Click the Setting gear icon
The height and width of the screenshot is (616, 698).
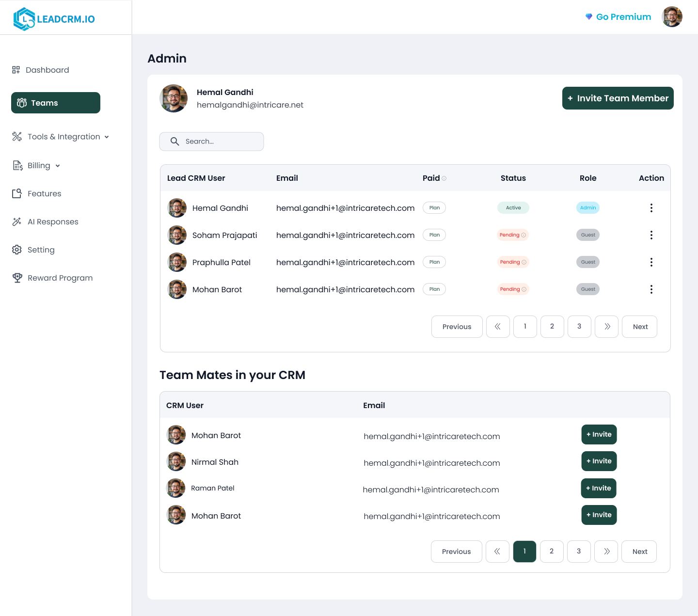coord(17,250)
